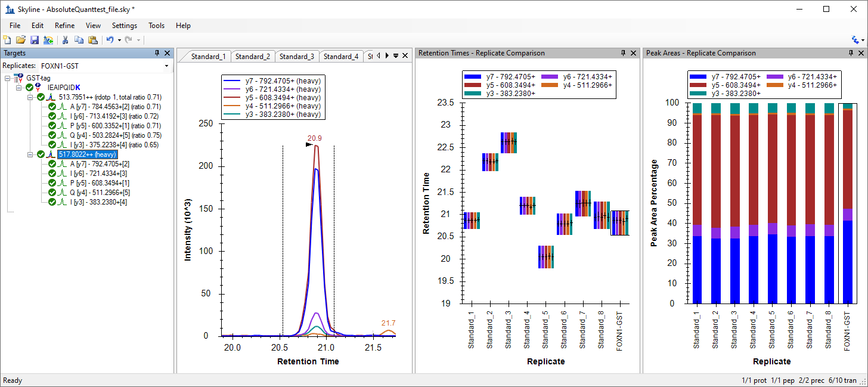Switch to the Standard_4 chromatogram tab

tap(341, 57)
